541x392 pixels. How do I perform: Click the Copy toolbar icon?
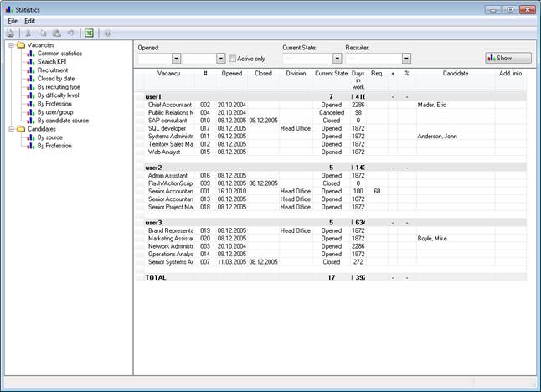click(43, 34)
